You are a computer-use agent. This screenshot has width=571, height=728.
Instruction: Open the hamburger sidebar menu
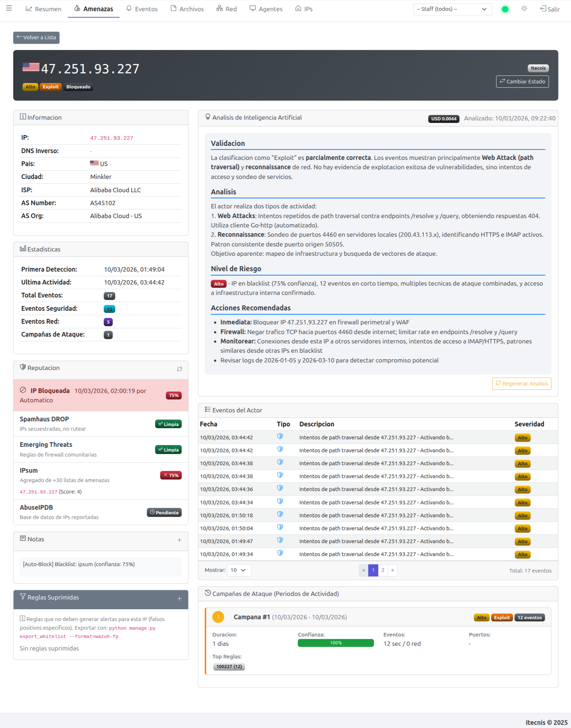click(9, 8)
